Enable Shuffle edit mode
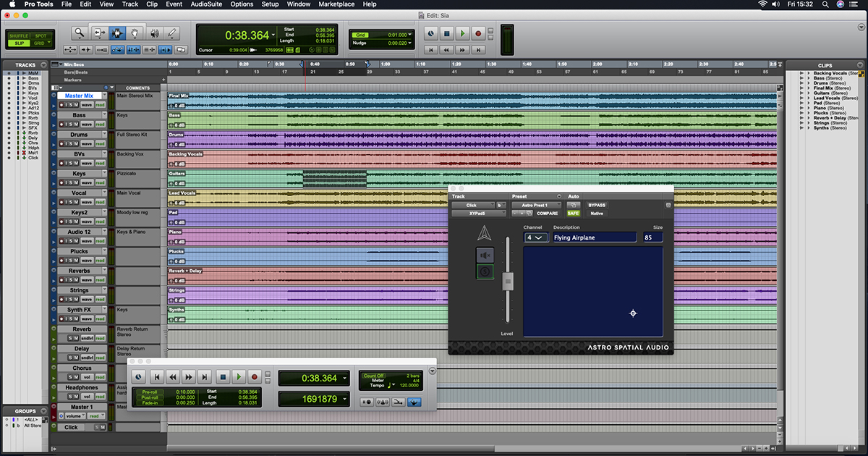Image resolution: width=868 pixels, height=456 pixels. click(x=19, y=36)
